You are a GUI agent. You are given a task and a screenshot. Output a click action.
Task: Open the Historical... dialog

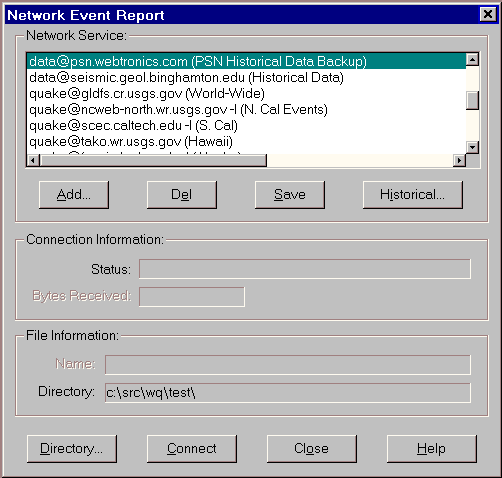413,195
